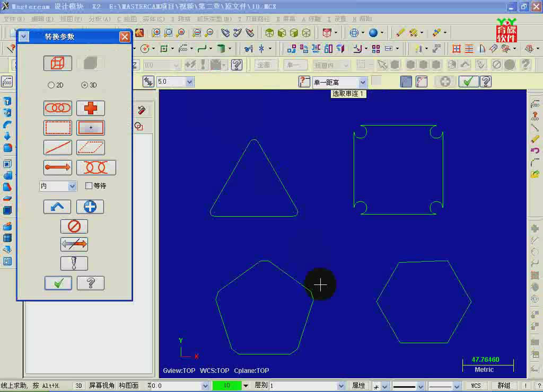Switch to Top view cube icon

tap(269, 33)
